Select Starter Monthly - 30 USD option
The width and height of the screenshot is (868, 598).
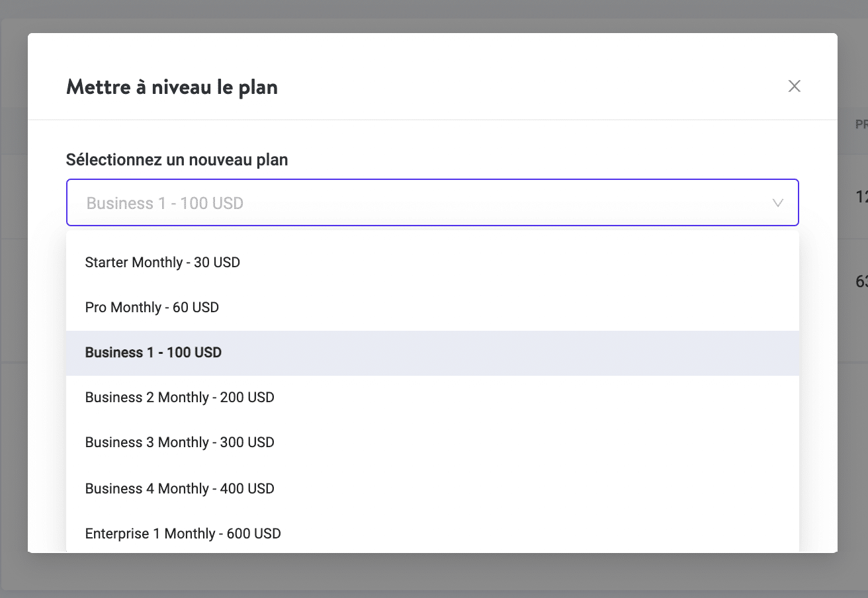pos(433,263)
